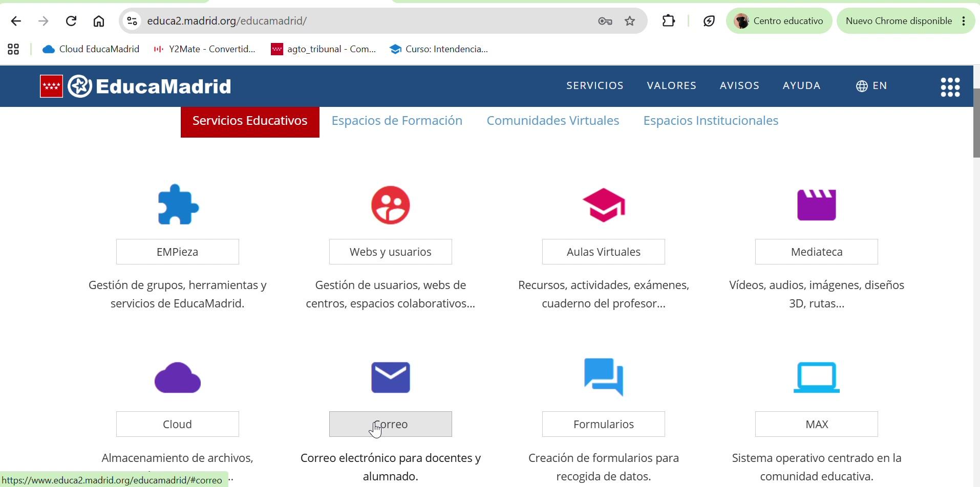980x487 pixels.
Task: Click the Formularios button
Action: coord(604,424)
